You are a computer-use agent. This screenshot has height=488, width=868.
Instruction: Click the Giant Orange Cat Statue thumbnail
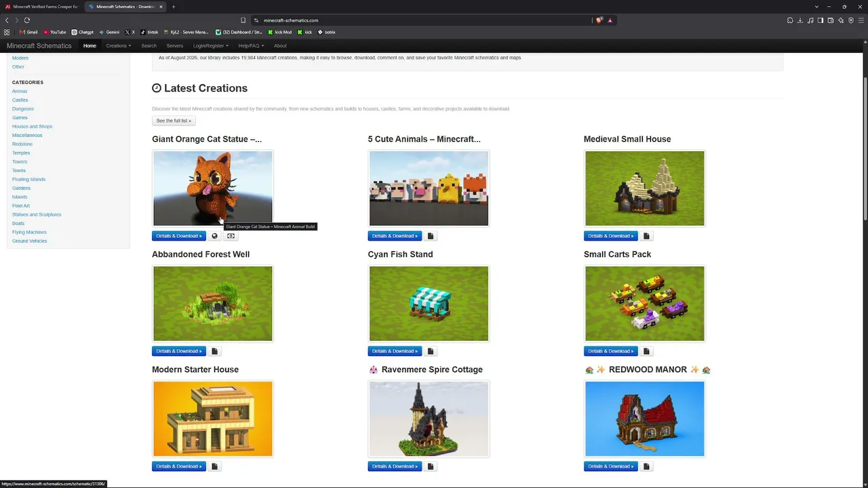tap(212, 188)
